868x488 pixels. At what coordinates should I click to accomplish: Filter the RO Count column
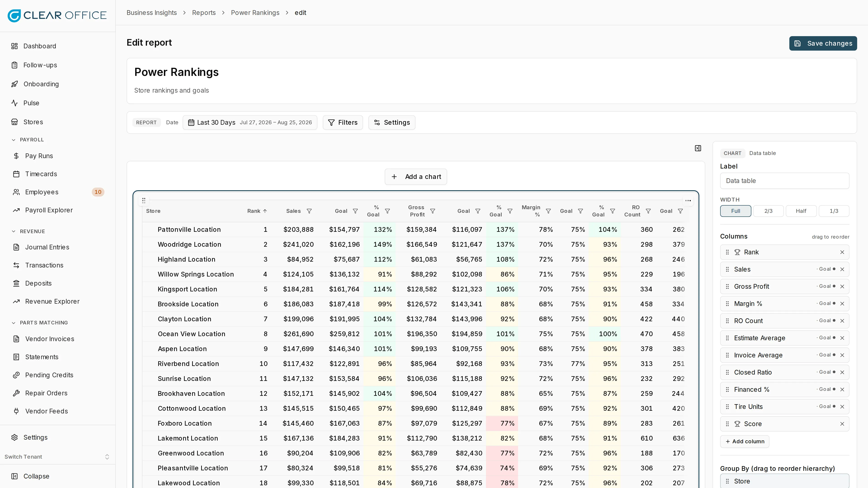[648, 211]
